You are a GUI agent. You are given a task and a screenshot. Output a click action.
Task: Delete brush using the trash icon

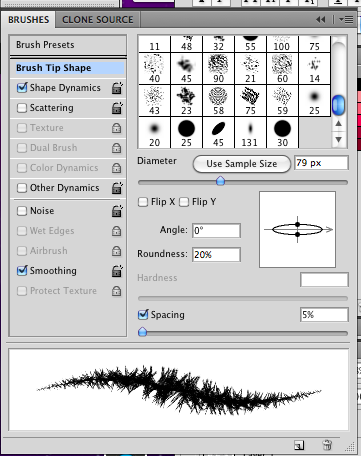pyautogui.click(x=327, y=445)
